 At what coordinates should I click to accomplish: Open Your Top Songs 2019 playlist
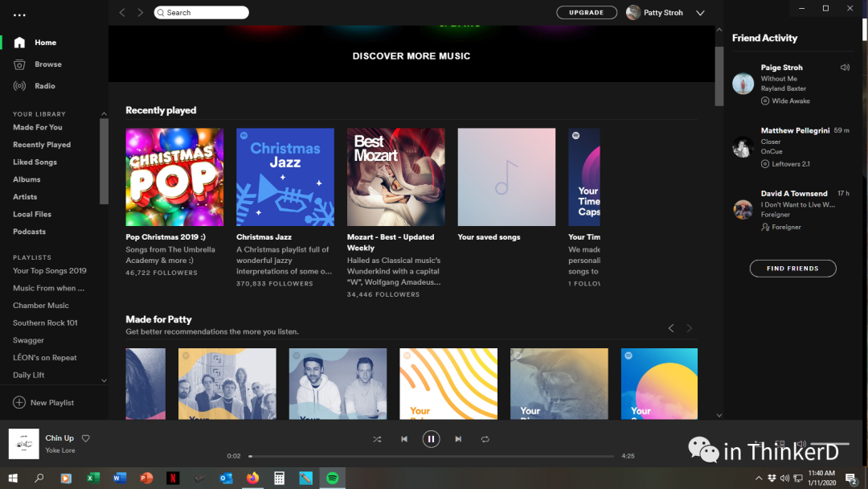point(50,271)
